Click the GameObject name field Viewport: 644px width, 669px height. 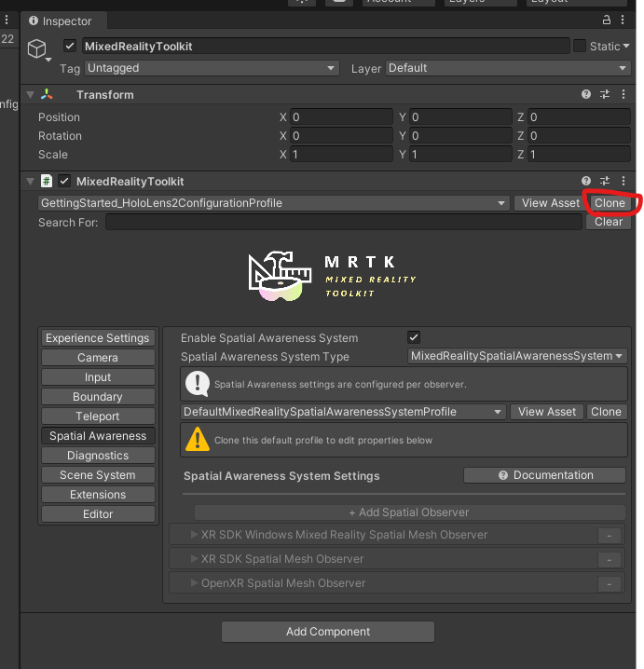point(325,46)
